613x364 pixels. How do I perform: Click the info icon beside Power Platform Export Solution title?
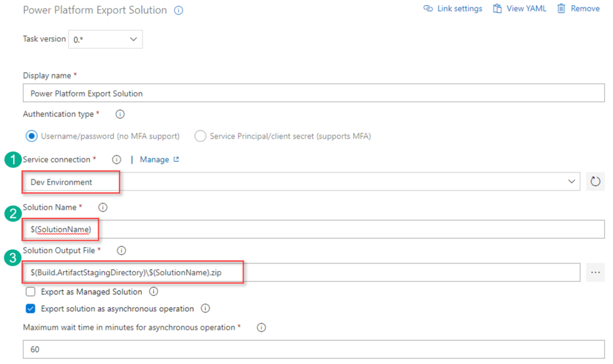178,11
